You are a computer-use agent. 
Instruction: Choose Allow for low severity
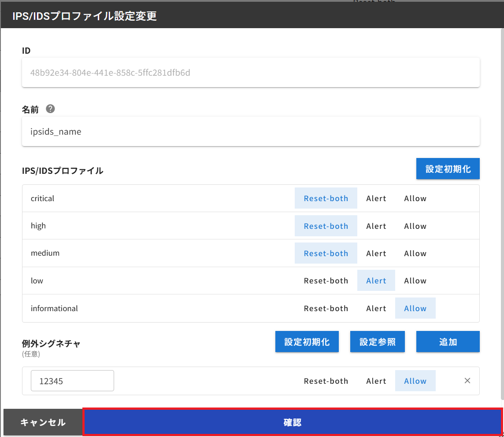click(415, 281)
